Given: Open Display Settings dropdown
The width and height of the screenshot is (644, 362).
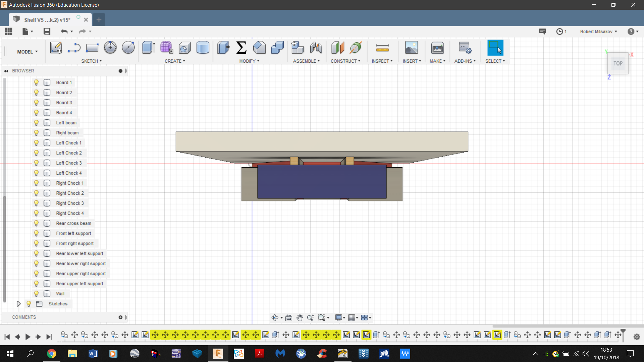Looking at the screenshot, I should [x=340, y=317].
